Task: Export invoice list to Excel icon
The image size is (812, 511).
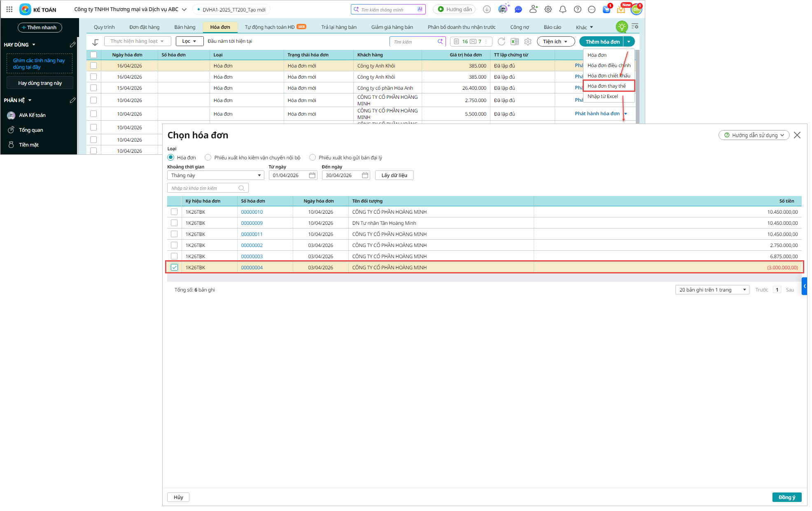Action: click(515, 42)
